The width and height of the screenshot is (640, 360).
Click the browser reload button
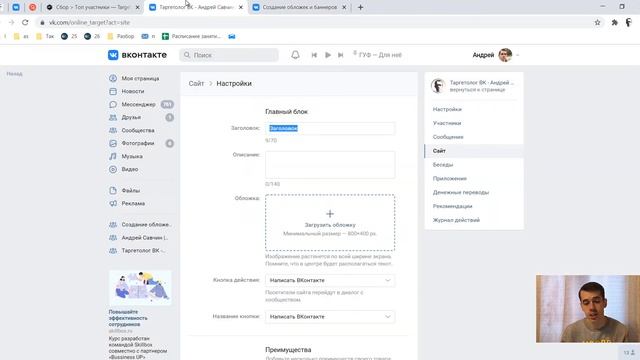(25, 22)
